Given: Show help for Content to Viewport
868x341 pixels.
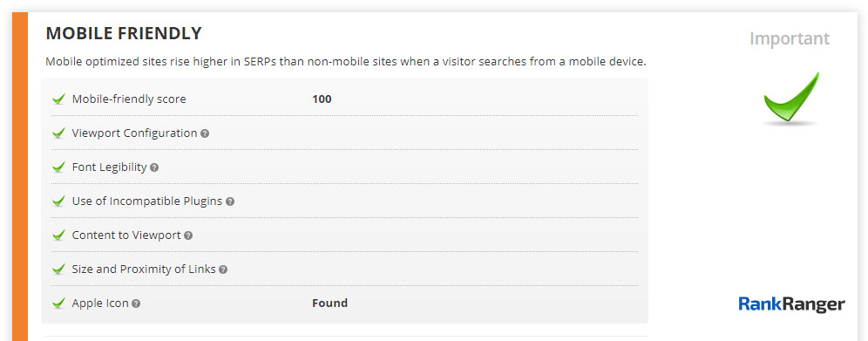Looking at the screenshot, I should click(x=188, y=235).
